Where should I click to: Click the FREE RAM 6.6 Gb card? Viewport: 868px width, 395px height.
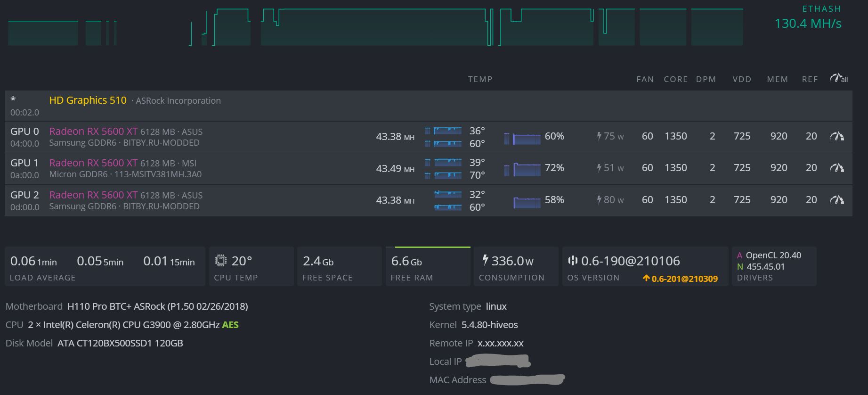[x=428, y=266]
